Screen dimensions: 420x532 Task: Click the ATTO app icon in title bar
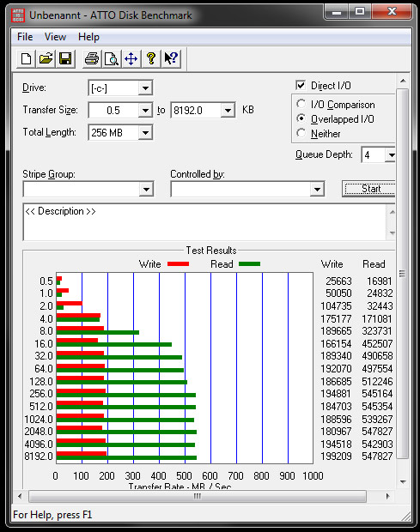click(x=18, y=15)
